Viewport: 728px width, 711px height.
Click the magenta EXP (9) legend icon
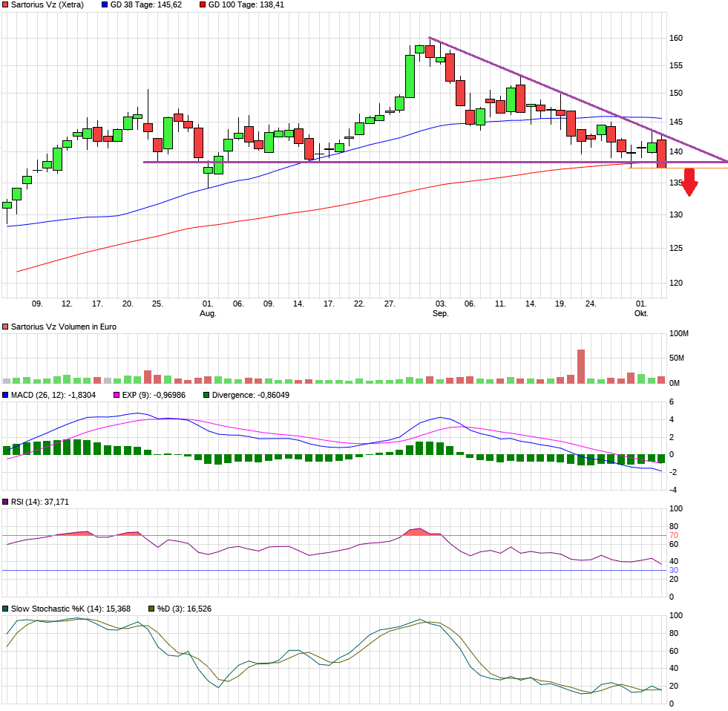click(x=116, y=396)
